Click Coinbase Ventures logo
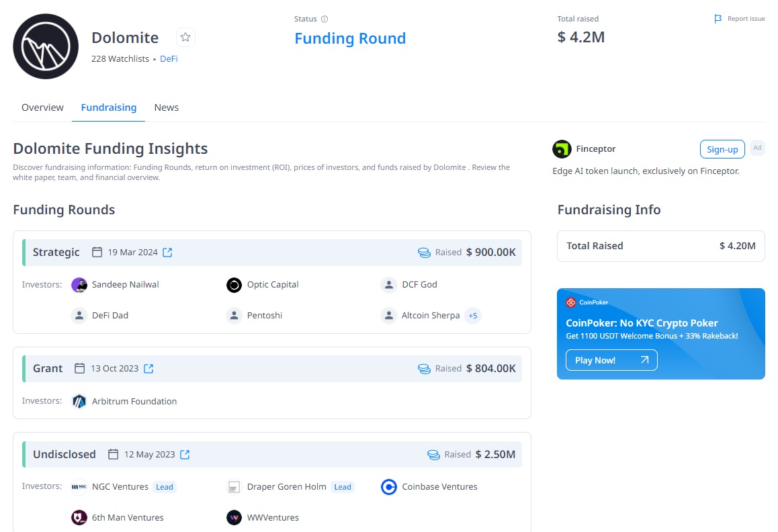 [389, 487]
